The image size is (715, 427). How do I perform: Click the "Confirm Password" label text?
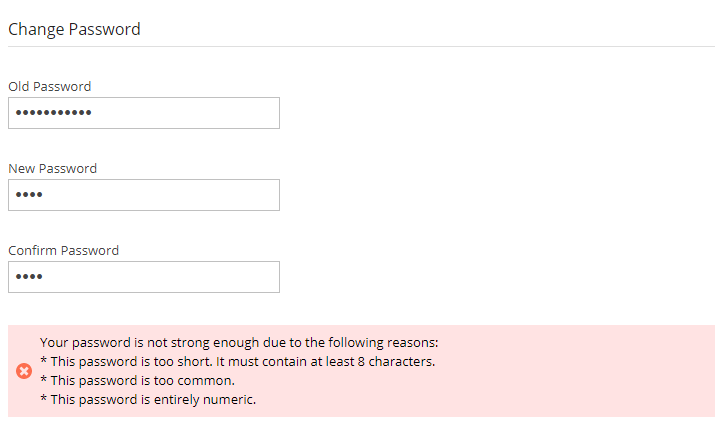pos(63,251)
